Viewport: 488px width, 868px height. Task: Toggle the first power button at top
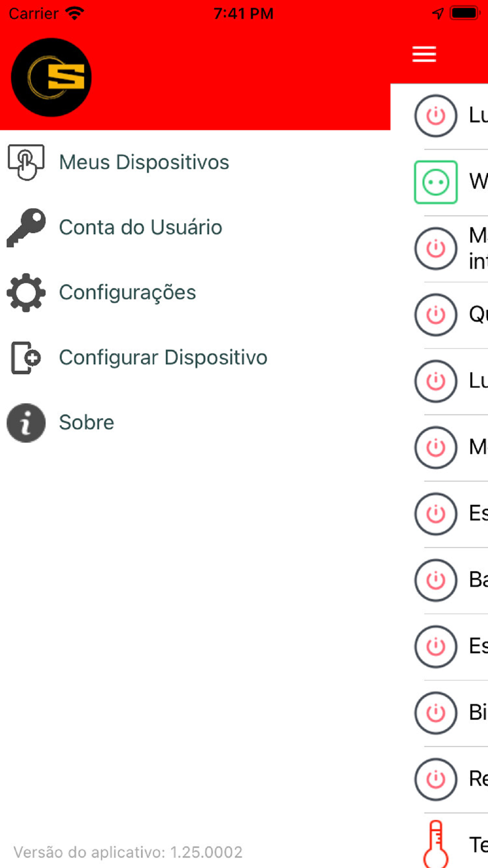point(435,116)
